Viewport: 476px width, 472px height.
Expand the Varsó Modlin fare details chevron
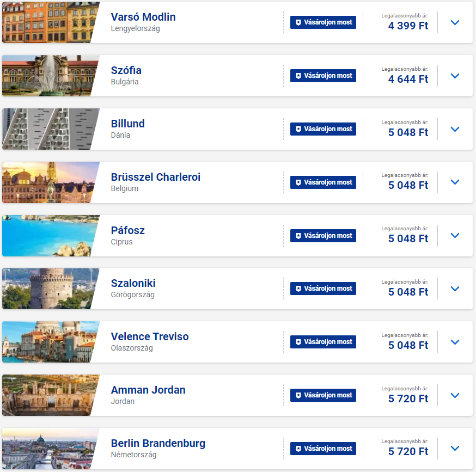[x=455, y=22]
